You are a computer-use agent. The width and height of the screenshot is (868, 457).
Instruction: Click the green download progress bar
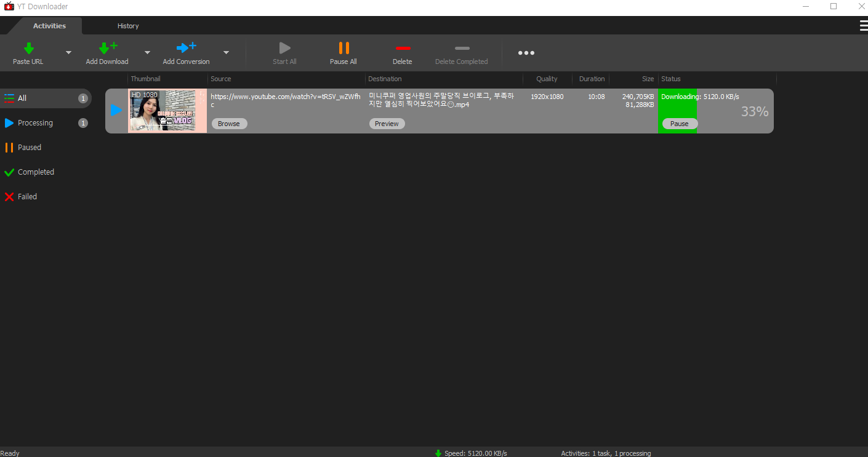coord(678,111)
